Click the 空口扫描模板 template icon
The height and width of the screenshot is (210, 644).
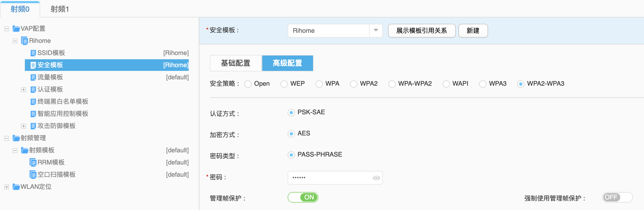pyautogui.click(x=33, y=175)
